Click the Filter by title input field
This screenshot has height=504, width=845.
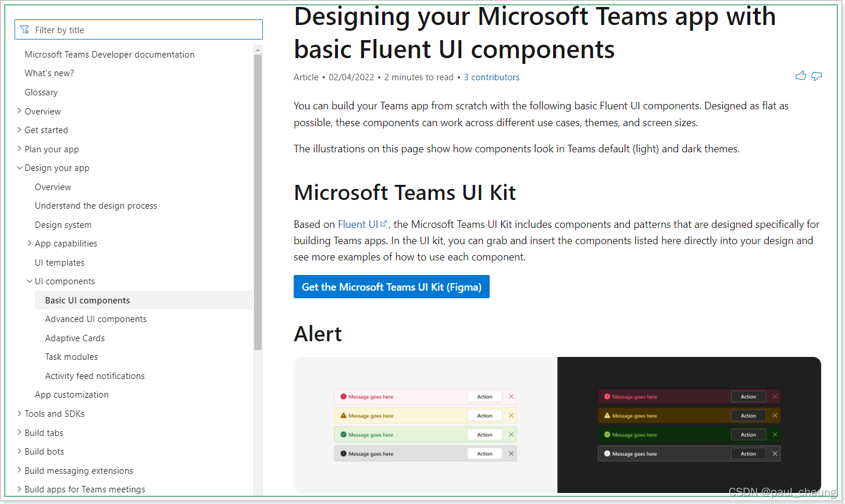(138, 30)
